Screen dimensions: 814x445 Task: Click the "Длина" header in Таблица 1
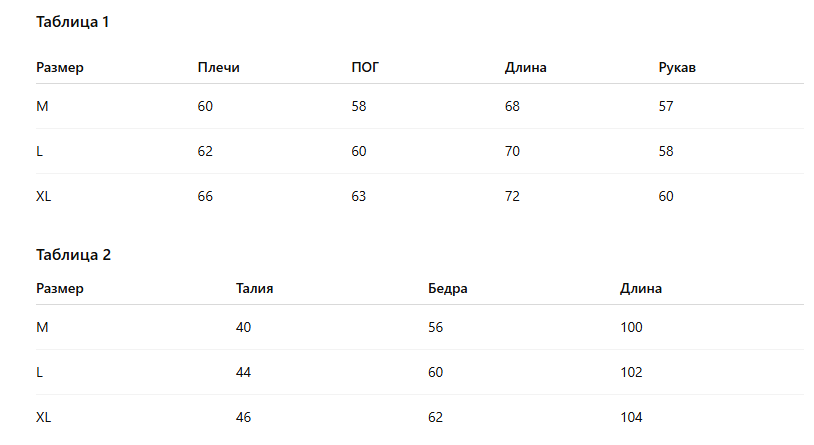click(526, 68)
